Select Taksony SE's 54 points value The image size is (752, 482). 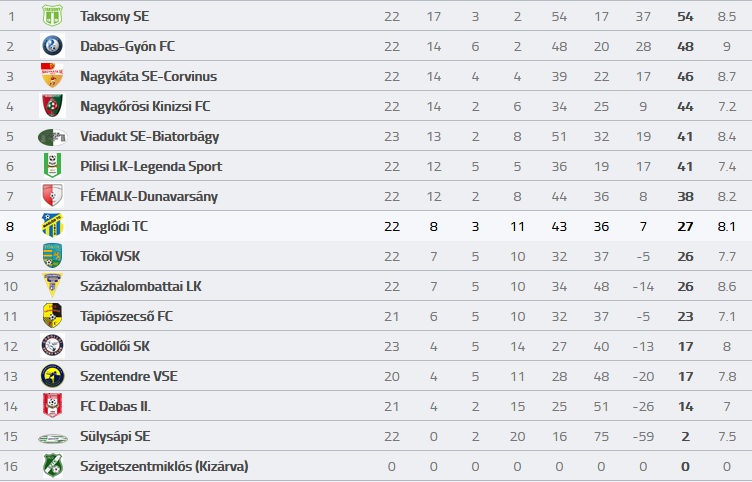point(685,16)
